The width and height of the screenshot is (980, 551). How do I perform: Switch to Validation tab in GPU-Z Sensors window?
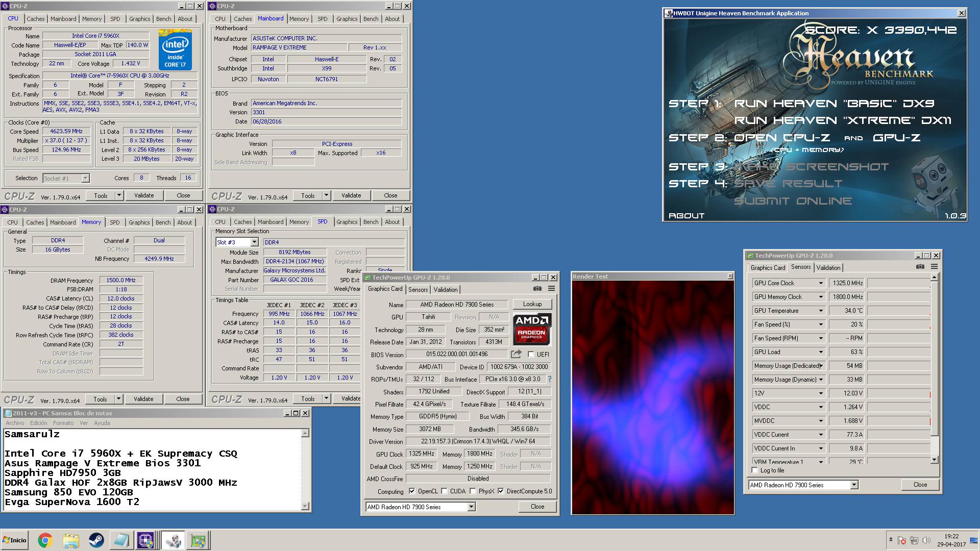click(x=828, y=268)
